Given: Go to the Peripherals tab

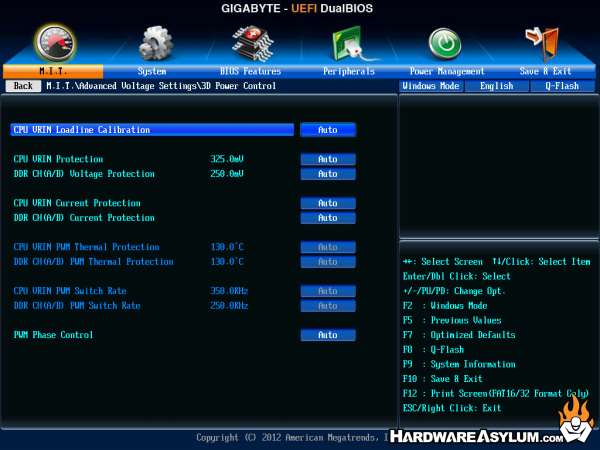Looking at the screenshot, I should tap(349, 71).
